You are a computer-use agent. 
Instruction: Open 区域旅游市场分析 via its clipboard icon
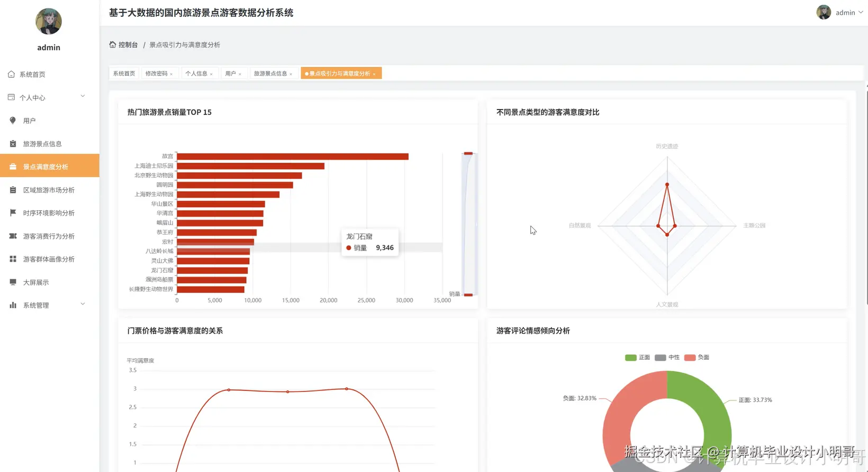click(x=13, y=190)
